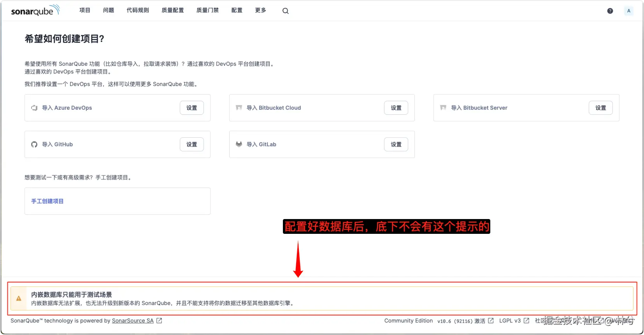Open the 项目 menu item
This screenshot has height=335, width=644.
[x=85, y=11]
